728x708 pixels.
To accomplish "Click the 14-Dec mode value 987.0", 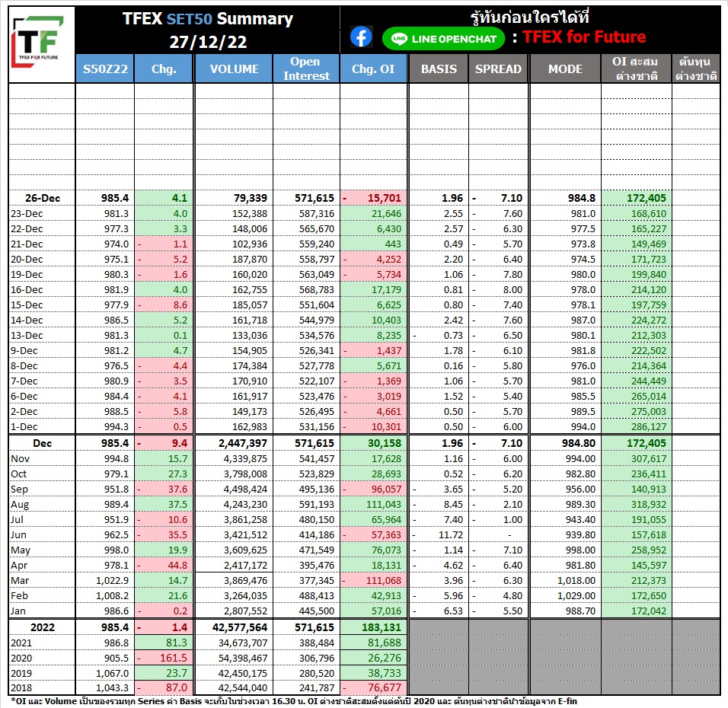I will coord(583,321).
